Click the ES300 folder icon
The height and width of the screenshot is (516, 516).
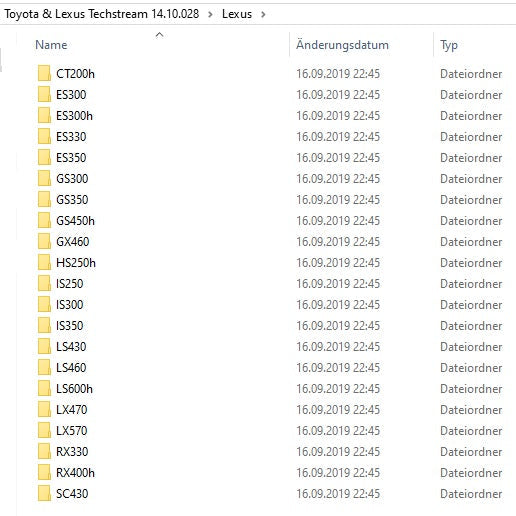point(44,94)
